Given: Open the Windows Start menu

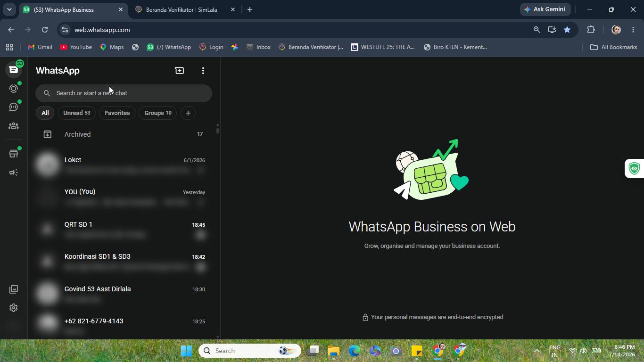Looking at the screenshot, I should [187, 351].
